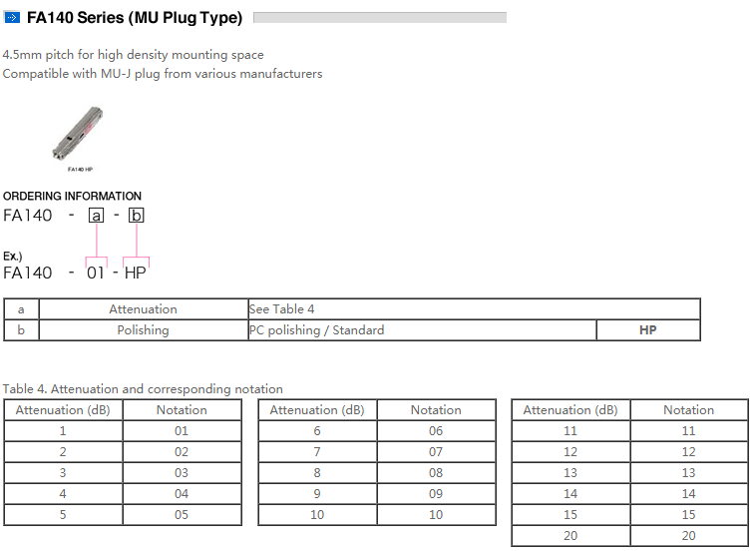756x553 pixels.
Task: Click the Table 4 caption text
Action: coord(143,389)
